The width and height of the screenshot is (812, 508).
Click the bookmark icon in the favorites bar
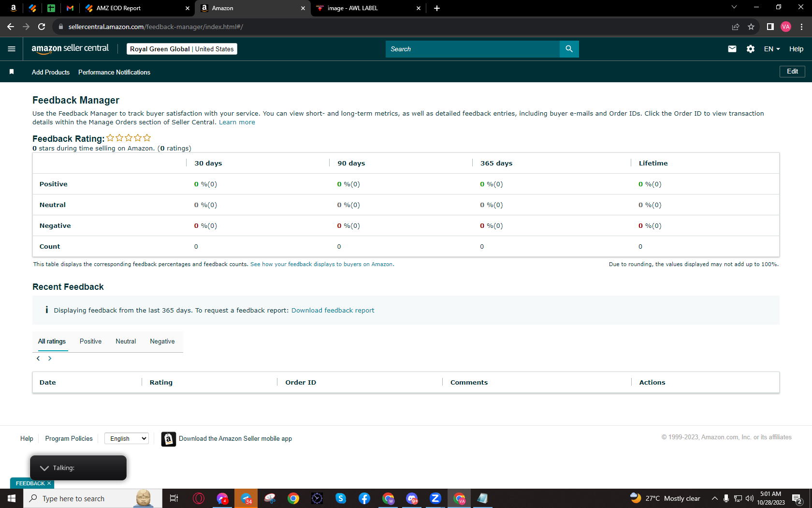[12, 72]
